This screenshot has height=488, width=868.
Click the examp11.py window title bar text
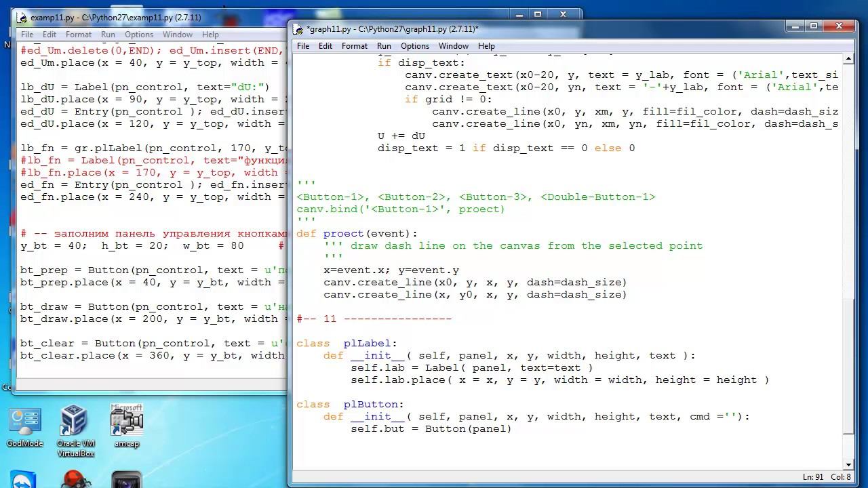coord(116,18)
